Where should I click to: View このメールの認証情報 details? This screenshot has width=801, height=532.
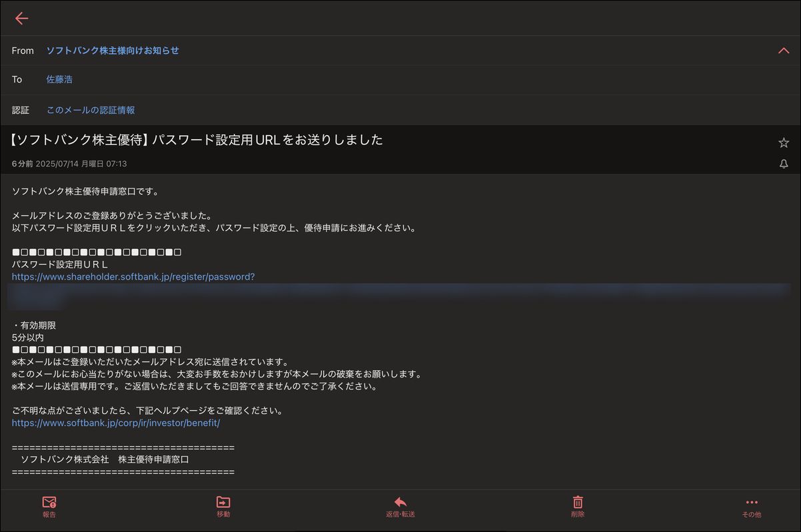(x=91, y=110)
